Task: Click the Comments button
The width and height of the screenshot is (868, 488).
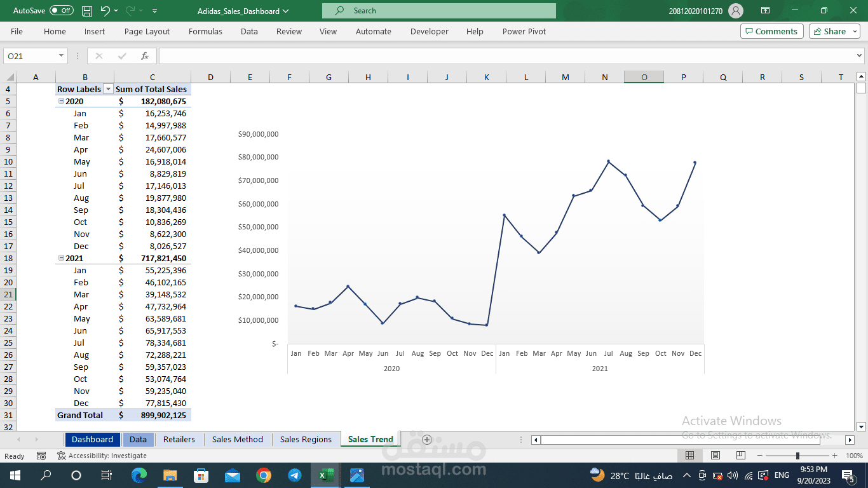Action: point(771,31)
